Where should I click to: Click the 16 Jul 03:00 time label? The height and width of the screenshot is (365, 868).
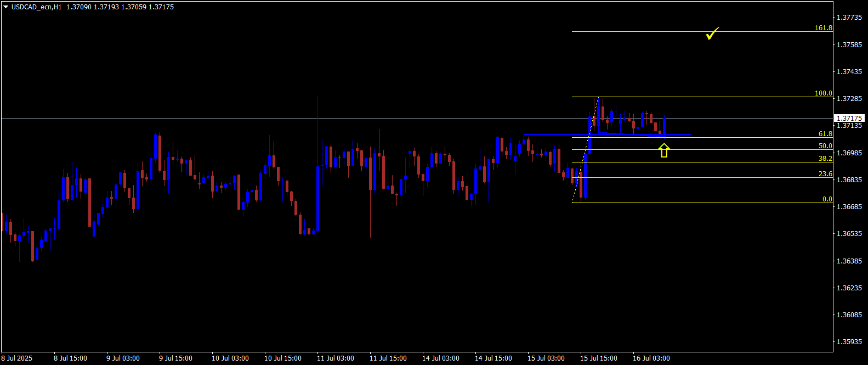tap(651, 358)
